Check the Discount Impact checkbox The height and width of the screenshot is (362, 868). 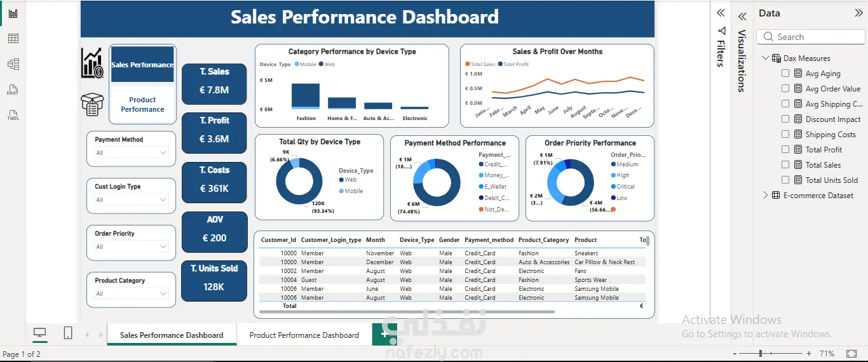pos(785,119)
